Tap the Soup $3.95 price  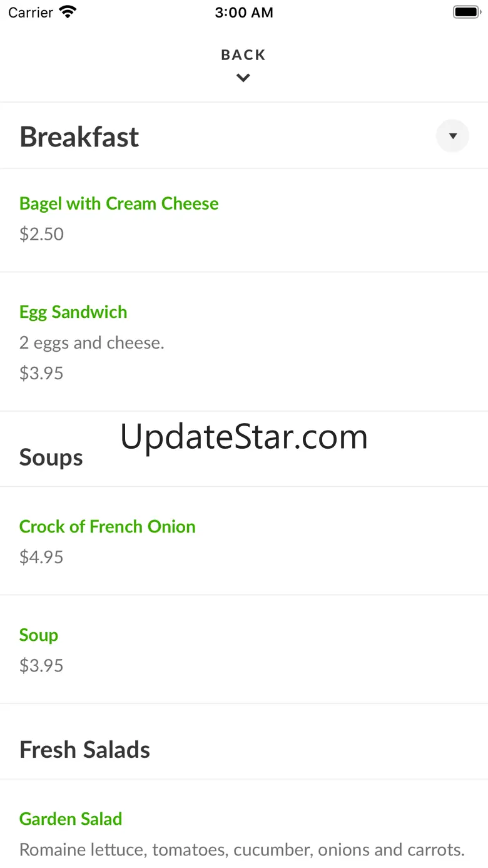click(x=41, y=665)
